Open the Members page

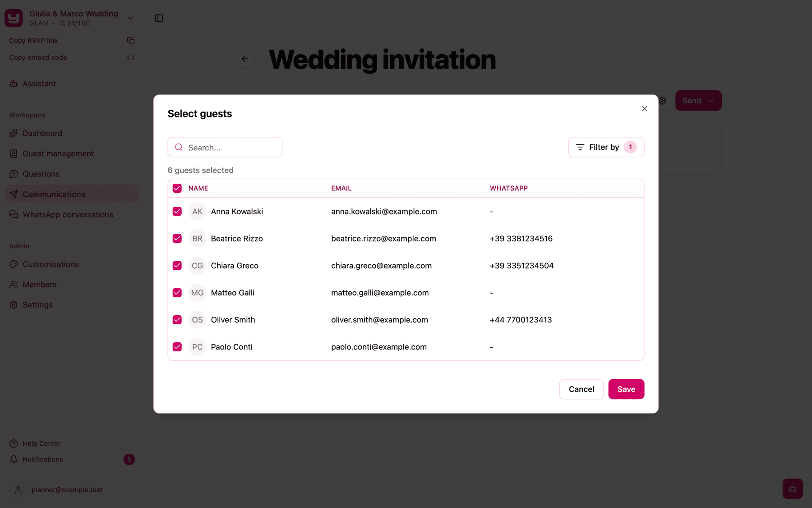pyautogui.click(x=72, y=284)
